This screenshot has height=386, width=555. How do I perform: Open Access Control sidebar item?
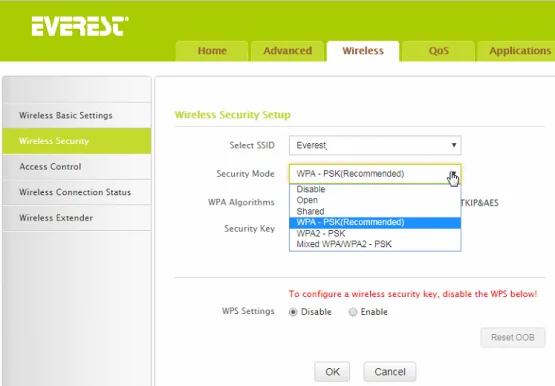pos(76,167)
